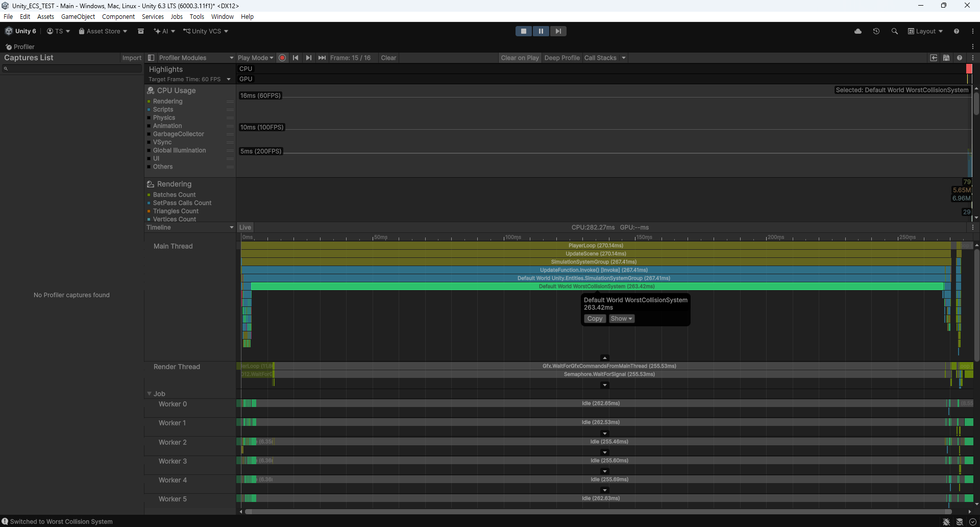Collapse the Job thread group
This screenshot has width=980, height=527.
(150, 394)
